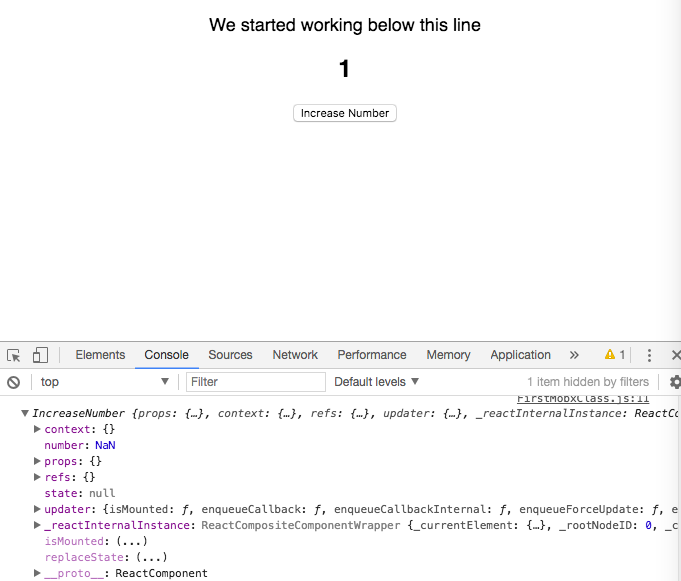The width and height of the screenshot is (681, 581).
Task: Focus the console Filter input
Action: [x=256, y=382]
